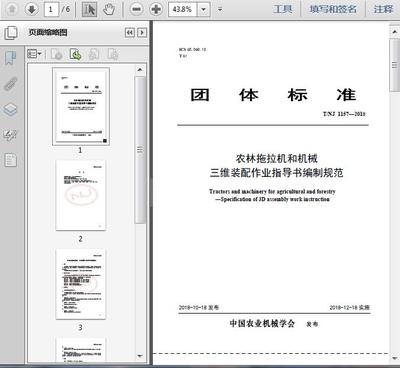Click the publisher 中国农业机械学会
This screenshot has width=400, height=368.
[x=262, y=323]
